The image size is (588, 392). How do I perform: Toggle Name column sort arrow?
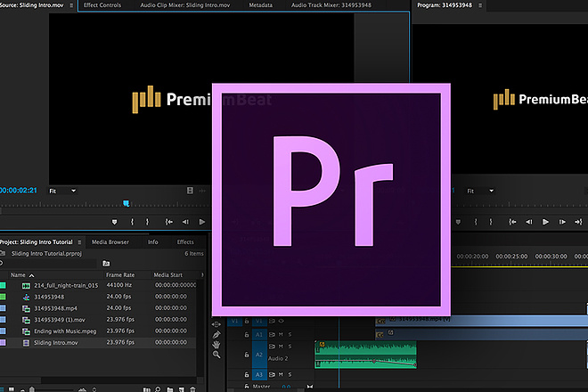pos(32,275)
